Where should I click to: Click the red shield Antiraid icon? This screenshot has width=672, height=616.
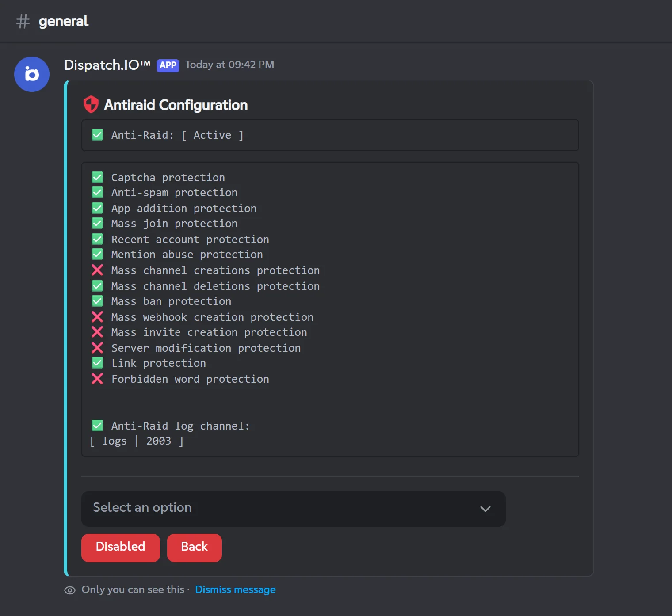[91, 105]
